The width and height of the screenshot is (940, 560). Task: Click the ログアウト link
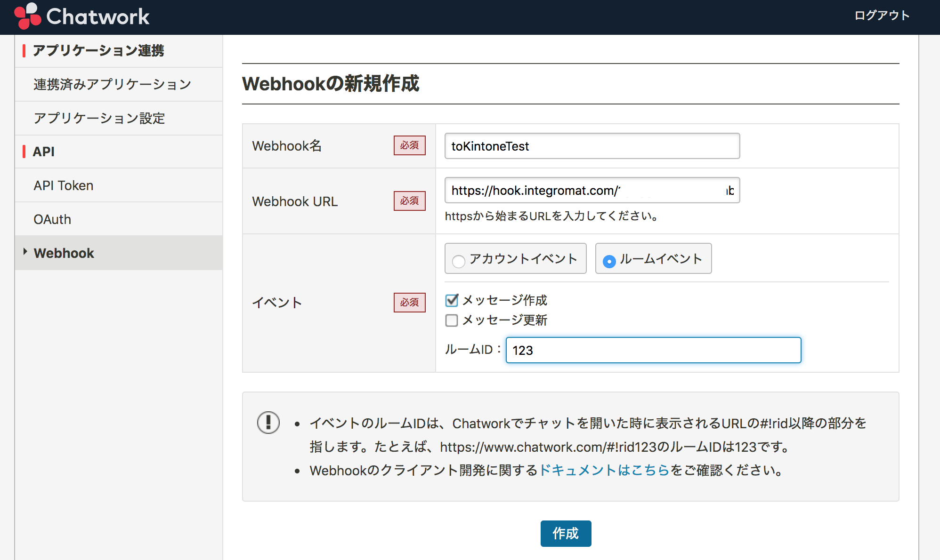point(882,16)
